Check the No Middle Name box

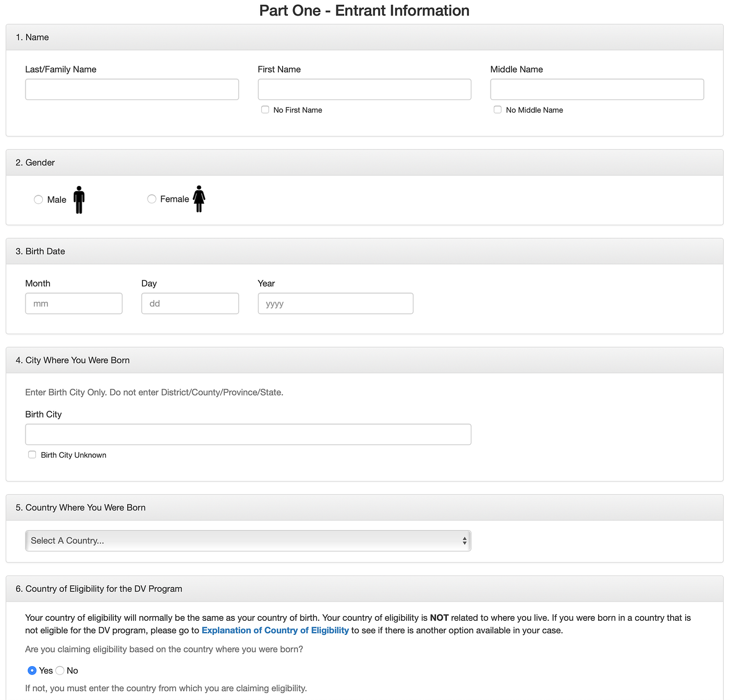[498, 109]
